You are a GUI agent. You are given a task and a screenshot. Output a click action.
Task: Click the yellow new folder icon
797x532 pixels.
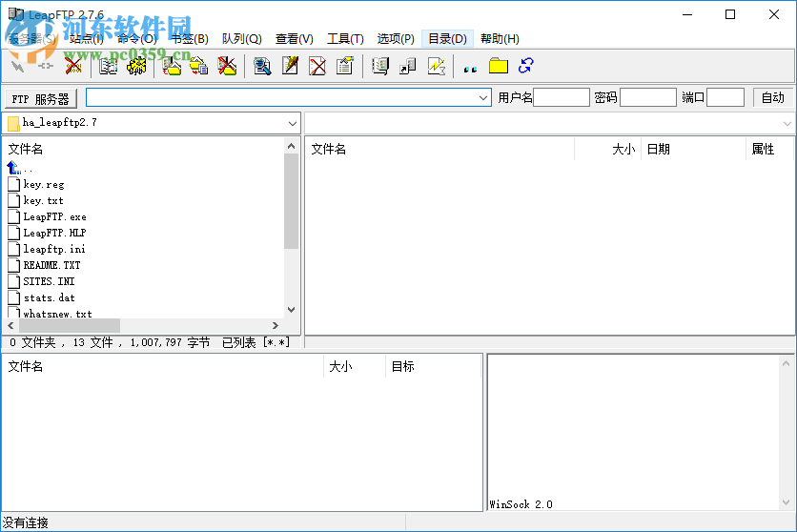(499, 66)
